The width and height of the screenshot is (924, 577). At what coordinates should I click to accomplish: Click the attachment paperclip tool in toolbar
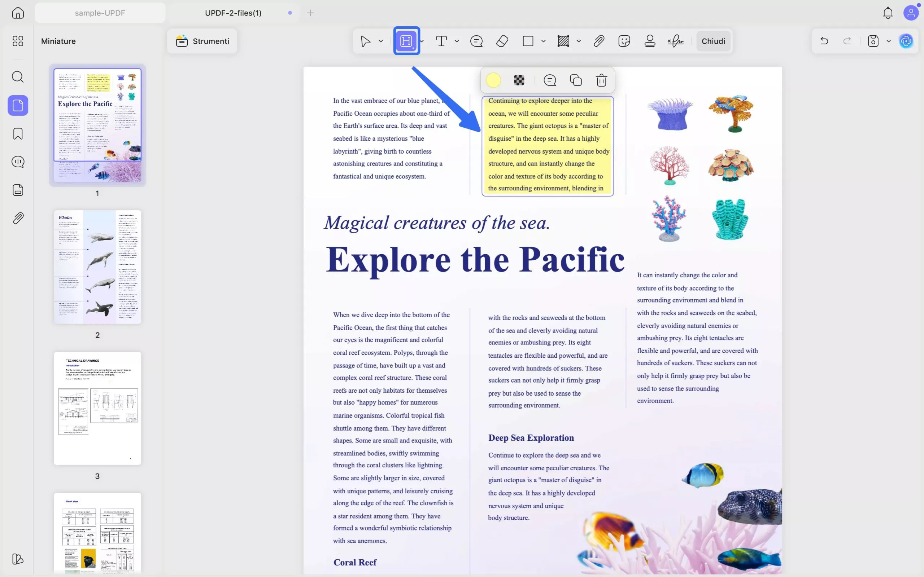[599, 41]
